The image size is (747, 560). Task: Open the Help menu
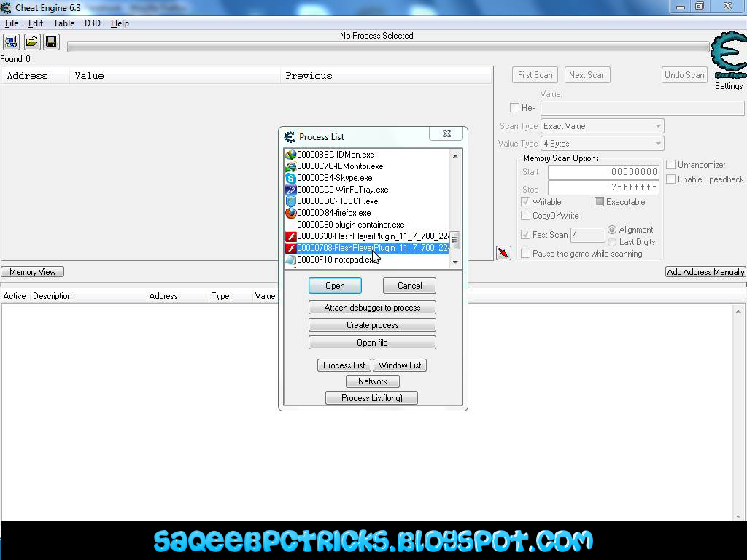point(120,23)
